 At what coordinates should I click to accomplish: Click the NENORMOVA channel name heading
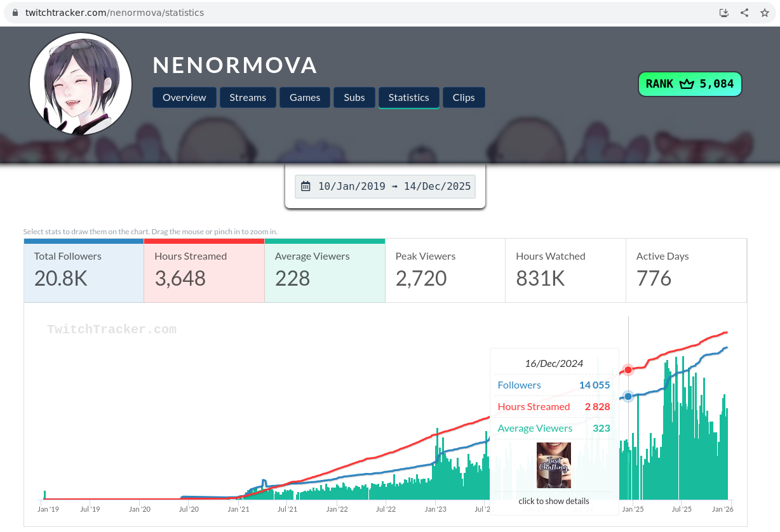coord(235,65)
